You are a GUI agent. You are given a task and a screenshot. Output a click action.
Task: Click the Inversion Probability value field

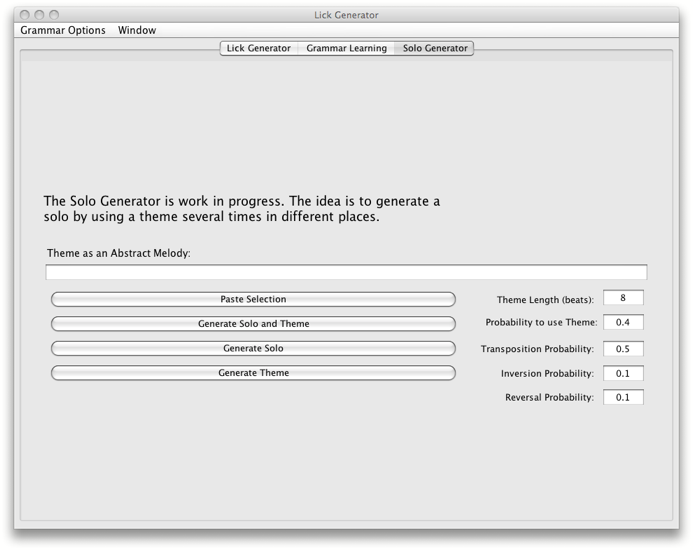click(623, 373)
